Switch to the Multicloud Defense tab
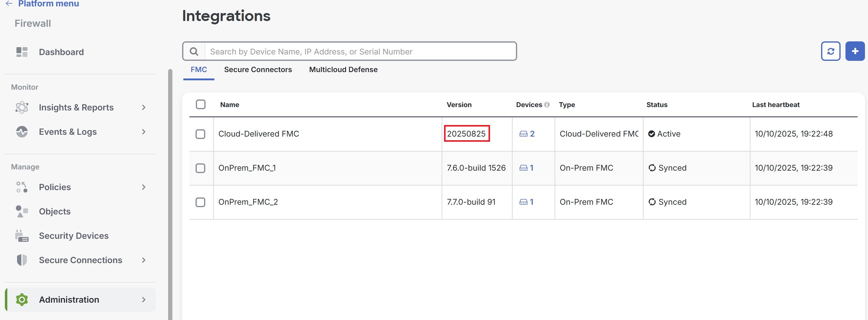This screenshot has height=320, width=868. 343,70
